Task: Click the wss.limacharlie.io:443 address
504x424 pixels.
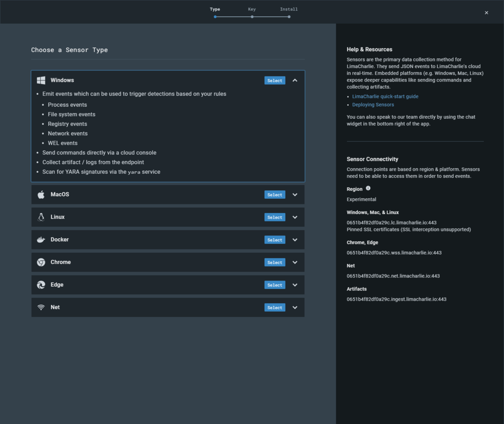Action: 394,253
